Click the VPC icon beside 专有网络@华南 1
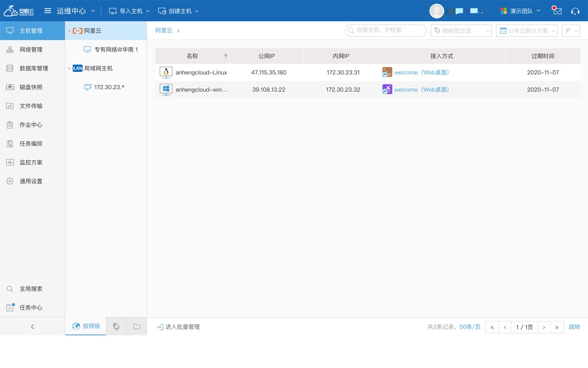Image resolution: width=588 pixels, height=368 pixels. (88, 49)
